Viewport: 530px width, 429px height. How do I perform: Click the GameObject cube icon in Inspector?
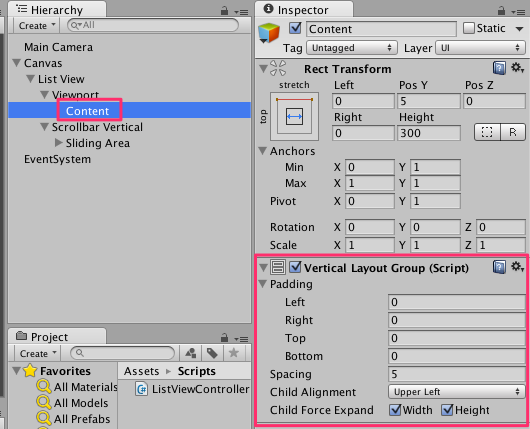click(269, 33)
